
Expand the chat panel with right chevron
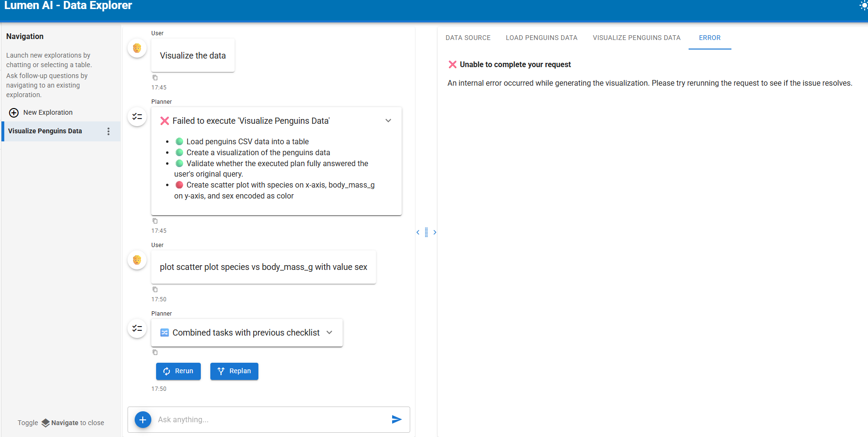click(434, 232)
